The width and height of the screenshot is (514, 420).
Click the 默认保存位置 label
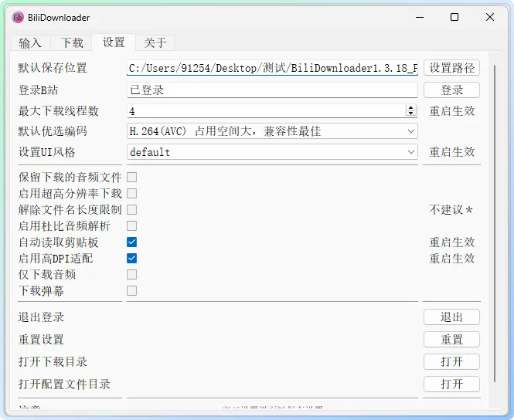53,68
